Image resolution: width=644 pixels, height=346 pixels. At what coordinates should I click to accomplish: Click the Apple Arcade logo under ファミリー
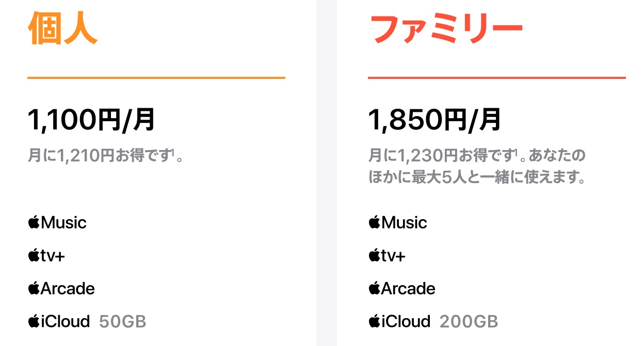point(402,289)
